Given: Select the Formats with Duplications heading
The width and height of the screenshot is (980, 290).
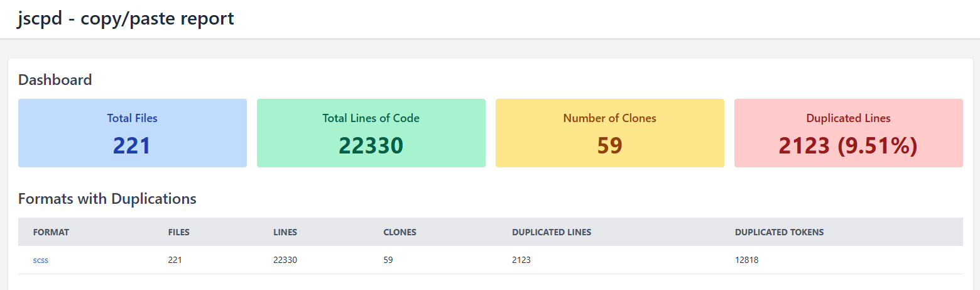Looking at the screenshot, I should point(107,199).
